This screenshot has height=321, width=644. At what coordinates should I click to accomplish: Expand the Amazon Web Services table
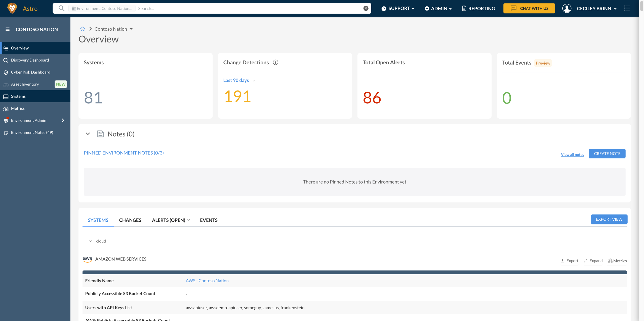coord(593,261)
